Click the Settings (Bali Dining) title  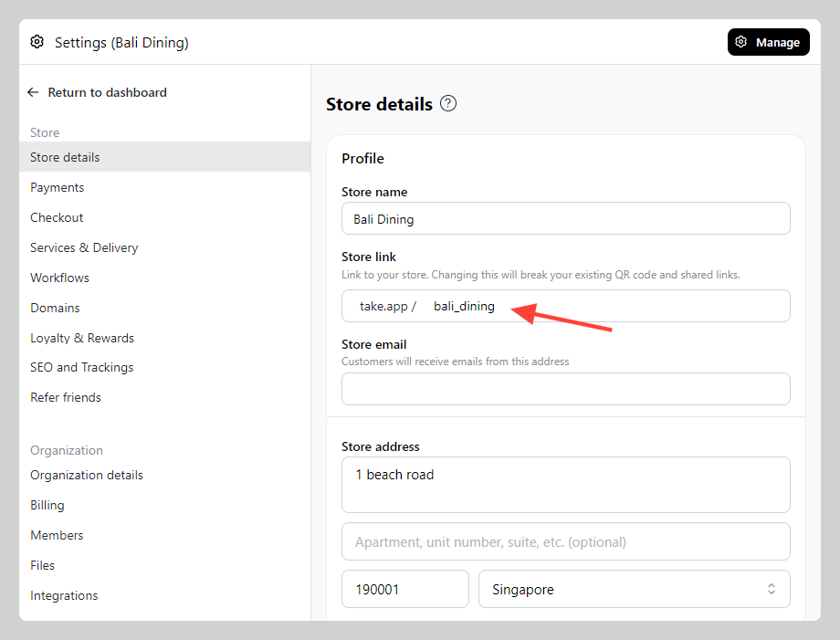pyautogui.click(x=121, y=42)
